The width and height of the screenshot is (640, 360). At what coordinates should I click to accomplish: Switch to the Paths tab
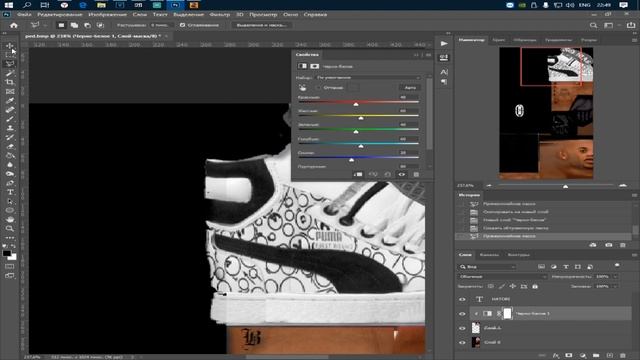[518, 255]
